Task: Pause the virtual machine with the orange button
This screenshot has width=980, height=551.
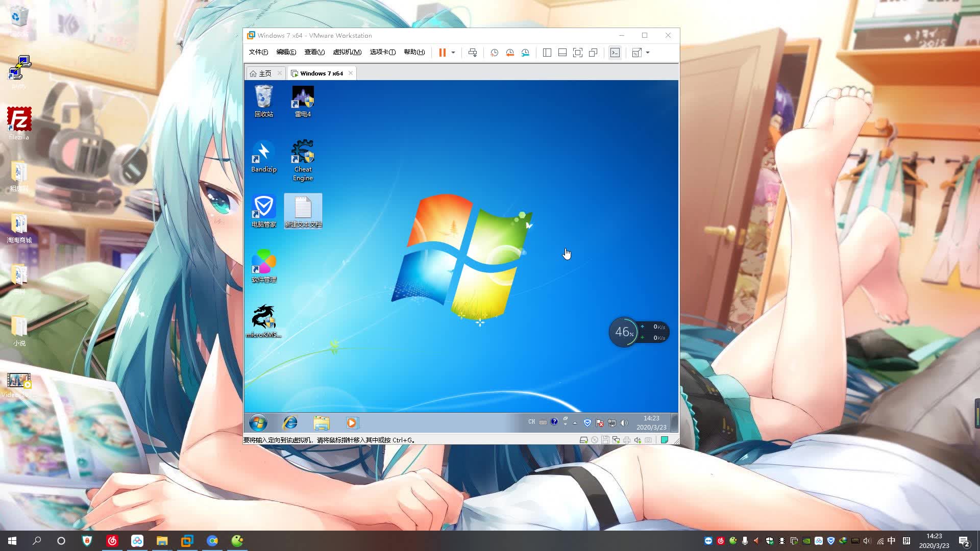Action: [x=442, y=53]
